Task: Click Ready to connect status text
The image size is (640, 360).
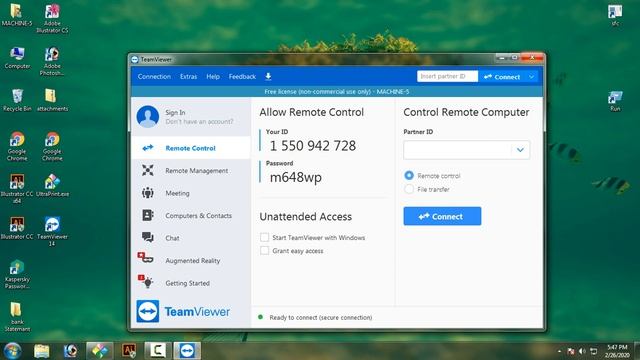Action: coord(321,317)
